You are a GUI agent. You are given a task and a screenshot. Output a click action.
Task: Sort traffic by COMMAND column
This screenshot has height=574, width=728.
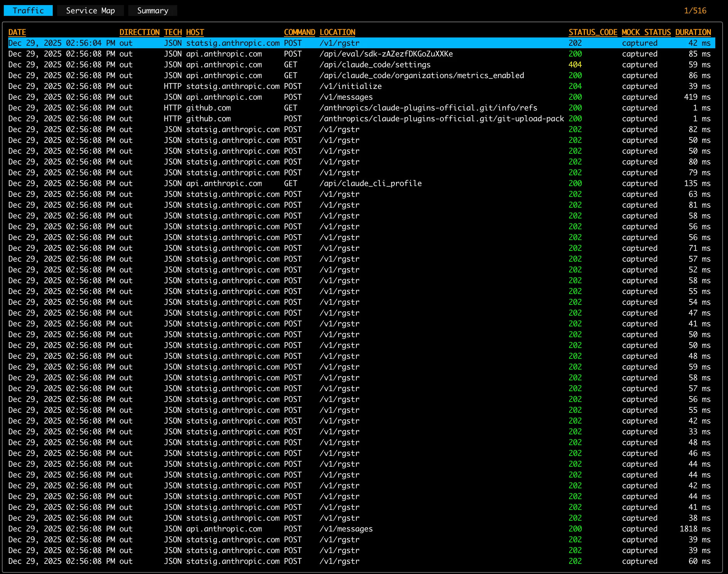[300, 32]
